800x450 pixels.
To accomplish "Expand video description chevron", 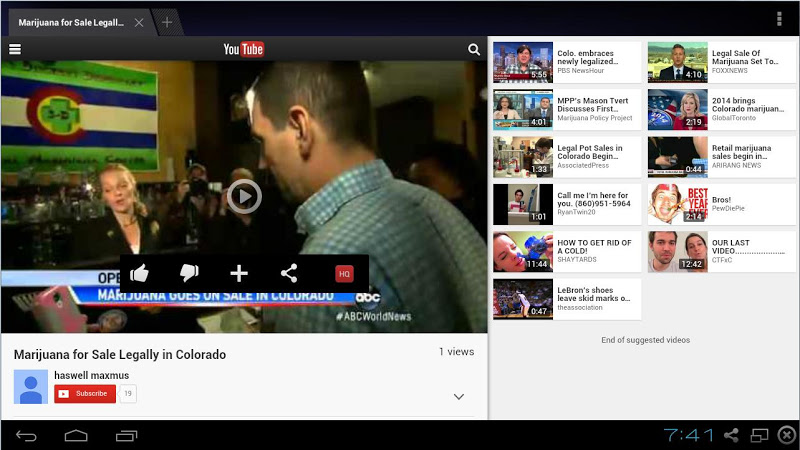I will (459, 396).
